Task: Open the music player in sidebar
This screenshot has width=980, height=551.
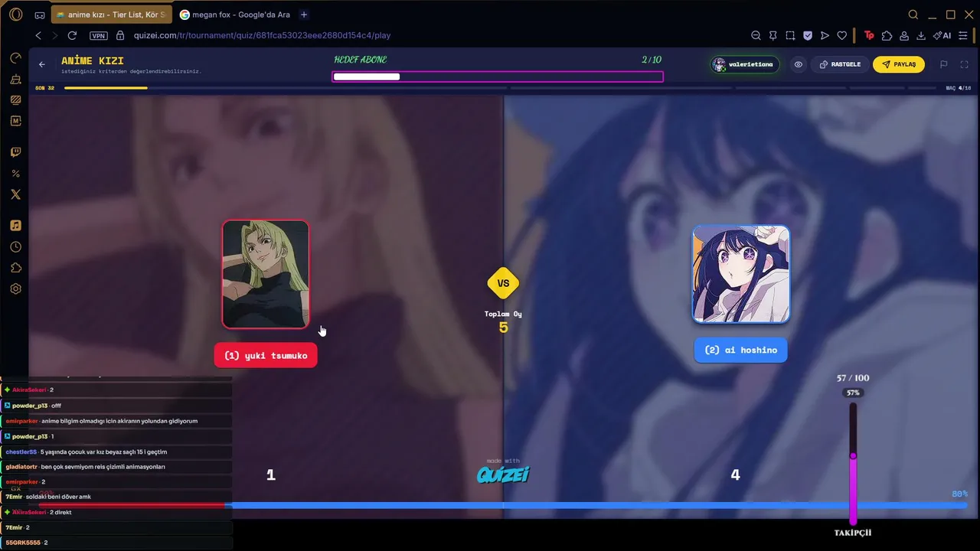Action: (15, 226)
